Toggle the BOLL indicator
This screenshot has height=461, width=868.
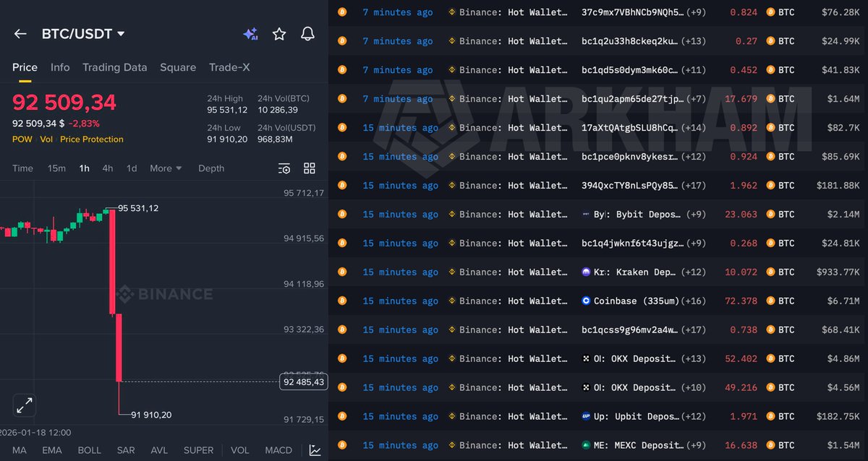(x=90, y=450)
